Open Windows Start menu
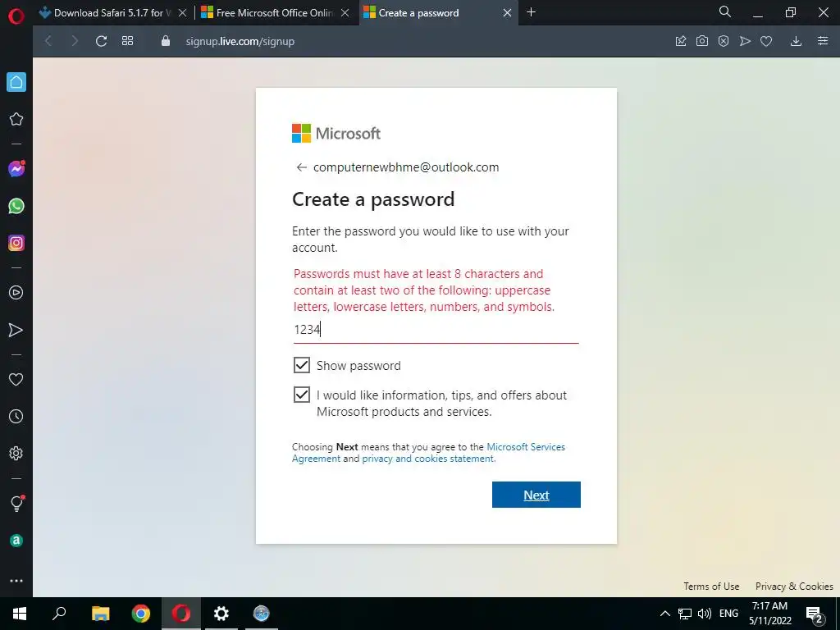The height and width of the screenshot is (630, 840). (20, 614)
